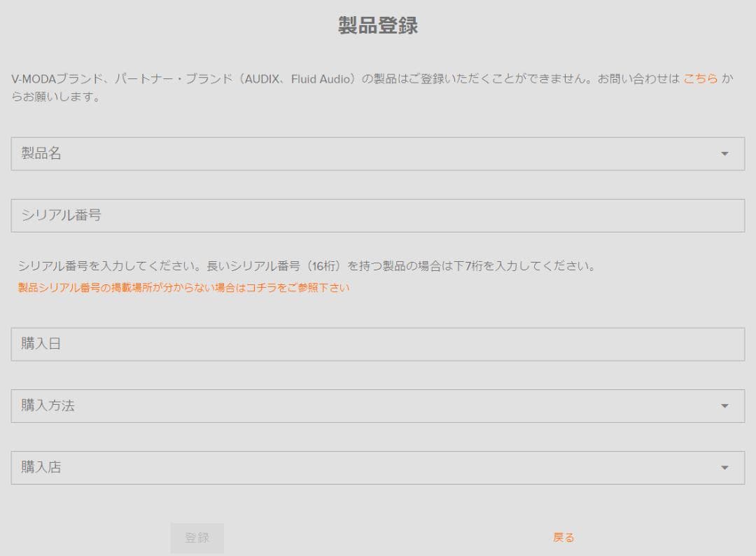Image resolution: width=756 pixels, height=556 pixels.
Task: Click the らお願いします text on the second line
Action: coord(56,97)
